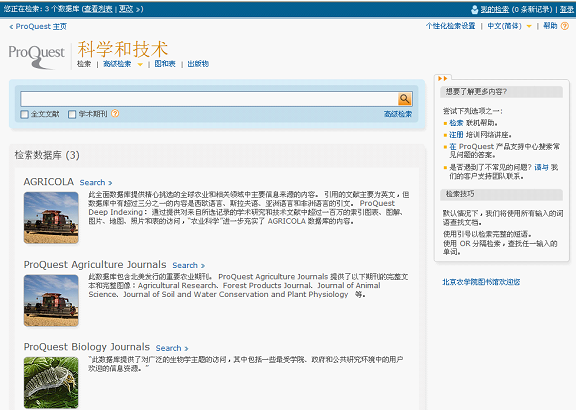Click the ProQuest Biology Journals insect thumbnail
The image size is (577, 410).
click(51, 383)
